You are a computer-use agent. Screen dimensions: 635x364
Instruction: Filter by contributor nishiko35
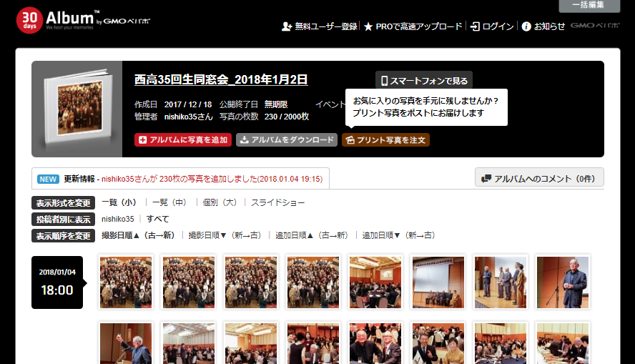(117, 219)
